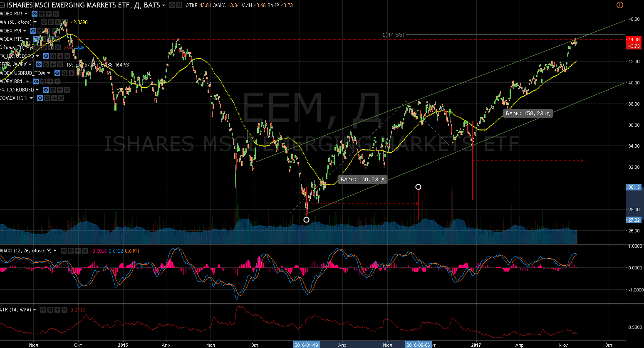
Task: Toggle visibility of ATR indicator
Action: coord(43,310)
